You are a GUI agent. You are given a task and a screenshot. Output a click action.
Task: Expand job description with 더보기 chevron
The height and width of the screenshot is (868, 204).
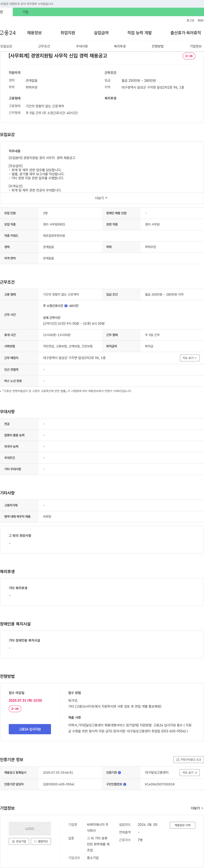pyautogui.click(x=102, y=198)
